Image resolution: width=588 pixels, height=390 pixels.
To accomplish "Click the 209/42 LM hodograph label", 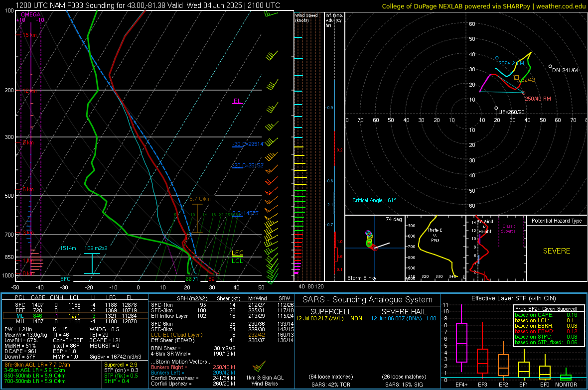I will tap(511, 63).
